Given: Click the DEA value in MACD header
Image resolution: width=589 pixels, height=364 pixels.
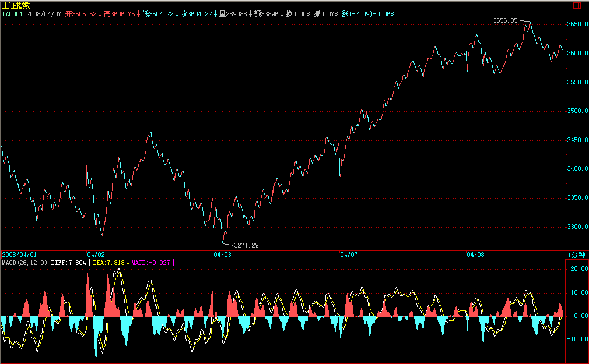Looking at the screenshot, I should pyautogui.click(x=111, y=263).
